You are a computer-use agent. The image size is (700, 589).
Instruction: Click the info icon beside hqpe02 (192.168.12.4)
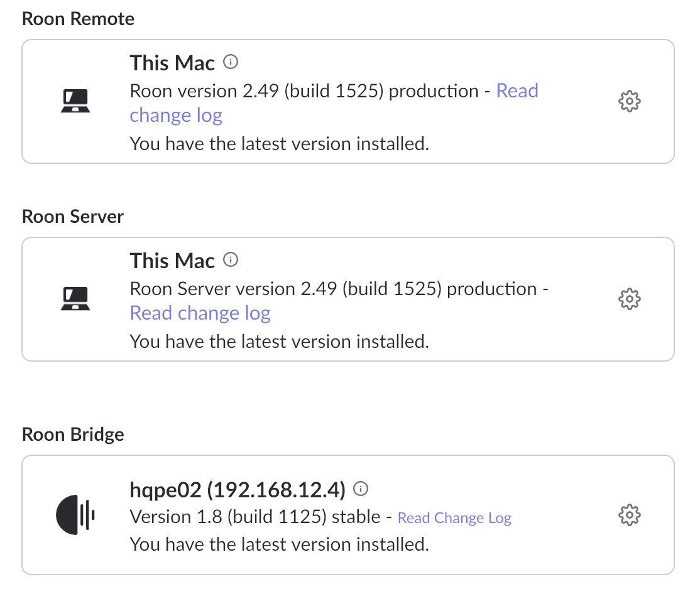pyautogui.click(x=361, y=489)
